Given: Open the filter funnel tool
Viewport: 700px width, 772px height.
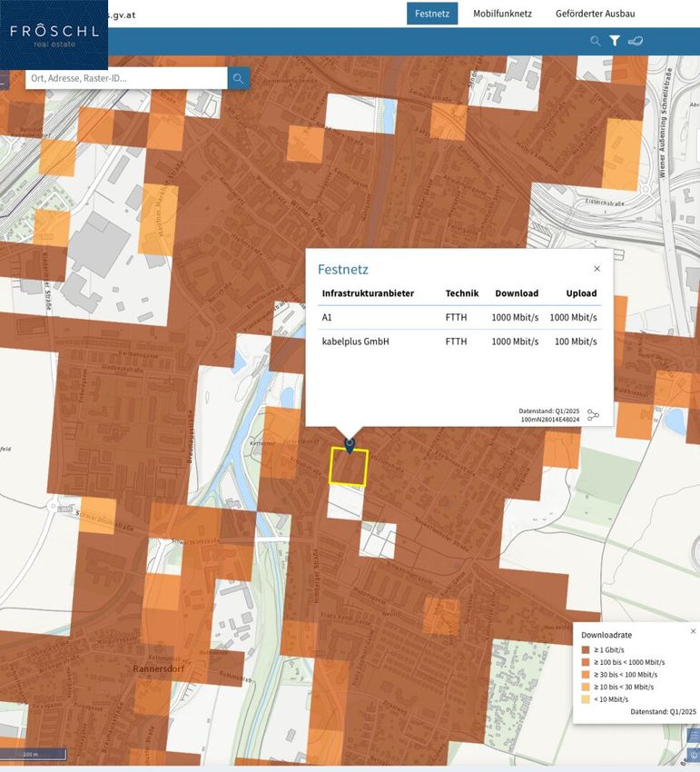Looking at the screenshot, I should pos(615,41).
